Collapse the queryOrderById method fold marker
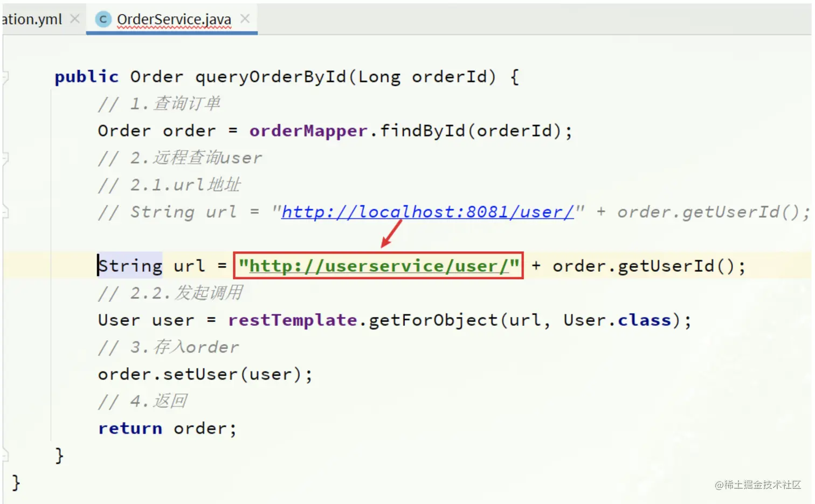The width and height of the screenshot is (815, 504). click(5, 77)
